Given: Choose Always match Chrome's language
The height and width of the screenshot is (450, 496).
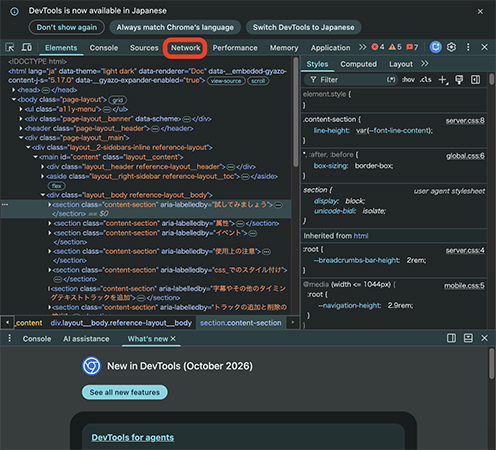Looking at the screenshot, I should point(175,27).
